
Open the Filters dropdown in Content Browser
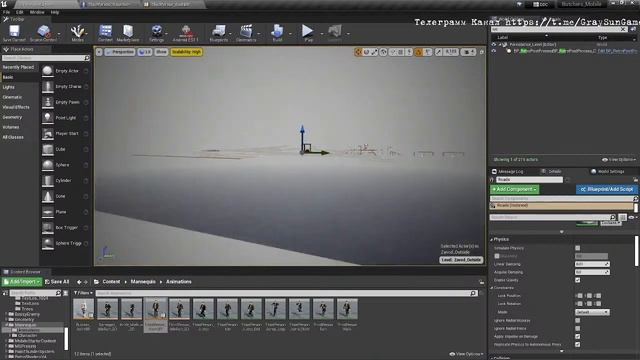click(83, 293)
